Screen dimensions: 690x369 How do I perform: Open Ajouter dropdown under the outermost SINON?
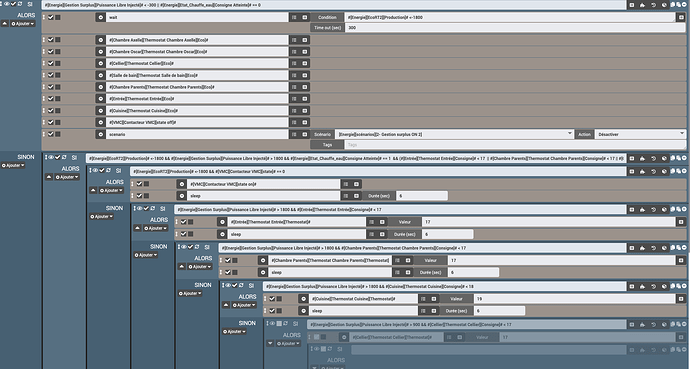[x=13, y=165]
